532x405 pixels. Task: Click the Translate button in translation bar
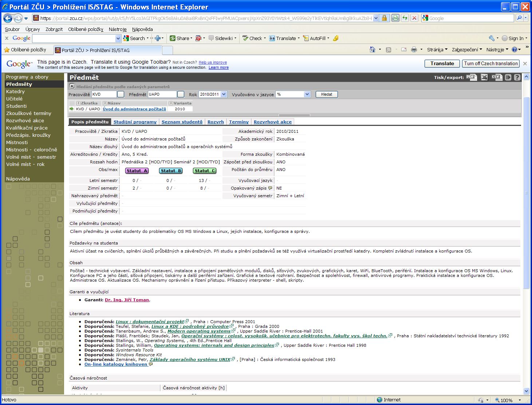442,63
